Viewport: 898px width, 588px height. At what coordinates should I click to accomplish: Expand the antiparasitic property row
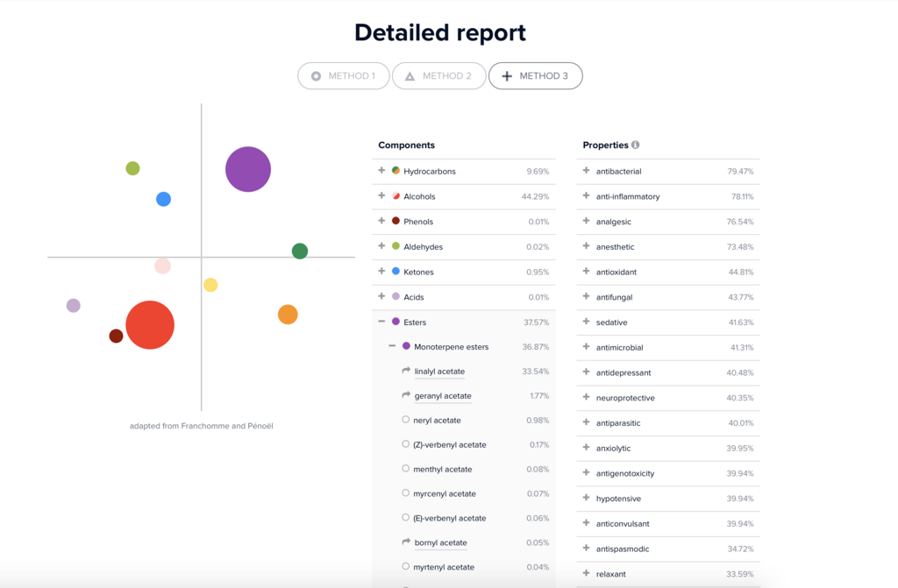point(586,422)
